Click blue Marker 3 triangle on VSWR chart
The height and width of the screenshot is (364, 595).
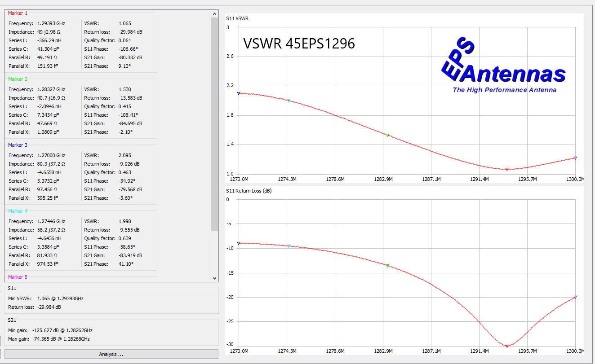pos(239,93)
